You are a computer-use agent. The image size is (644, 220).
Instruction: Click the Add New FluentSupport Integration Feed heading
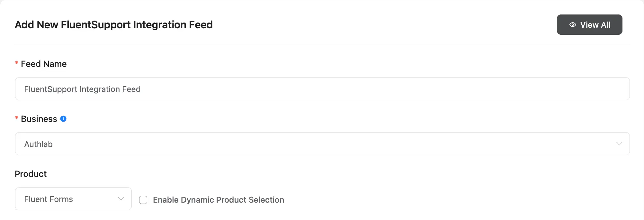coord(113,24)
